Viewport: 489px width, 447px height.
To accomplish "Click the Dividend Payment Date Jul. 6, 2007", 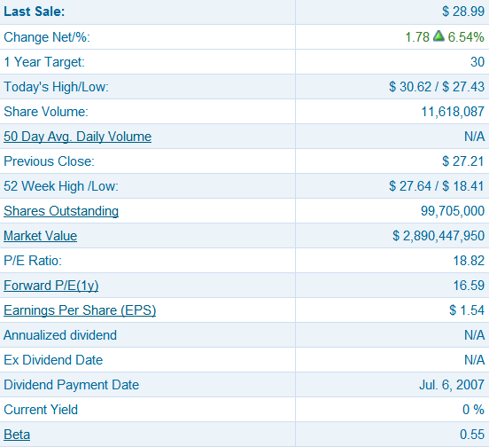I will tap(452, 385).
